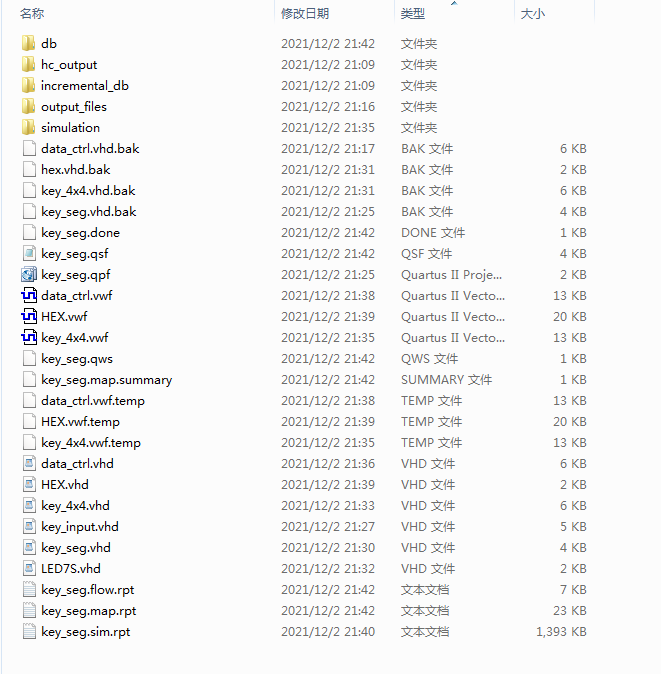Select the simulation folder name
The height and width of the screenshot is (674, 661).
(x=70, y=128)
